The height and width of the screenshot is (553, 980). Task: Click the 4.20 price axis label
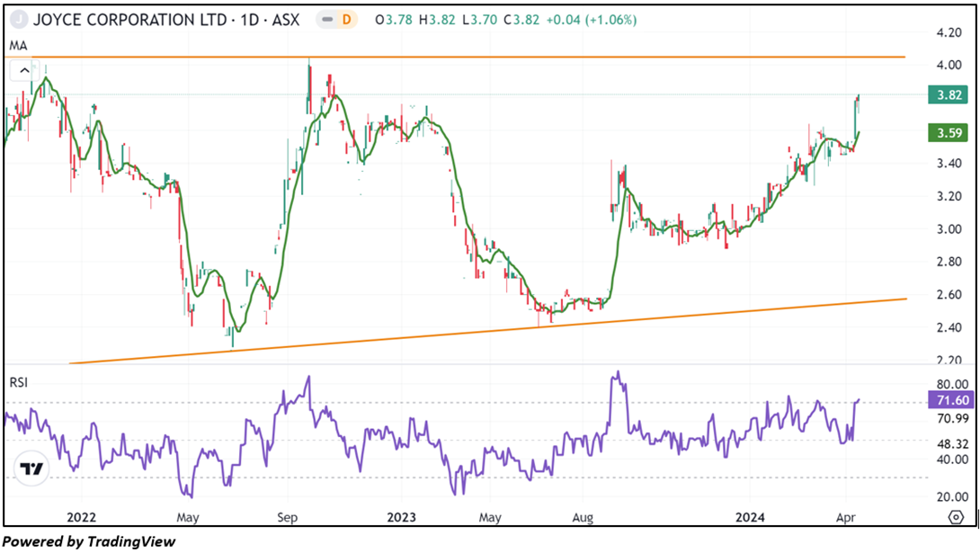click(x=949, y=32)
